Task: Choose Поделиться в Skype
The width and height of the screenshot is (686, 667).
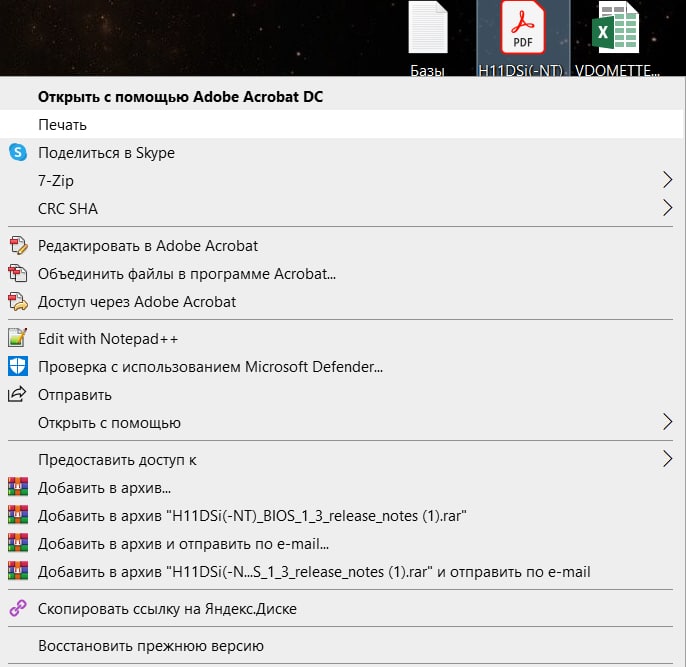Action: 341,153
